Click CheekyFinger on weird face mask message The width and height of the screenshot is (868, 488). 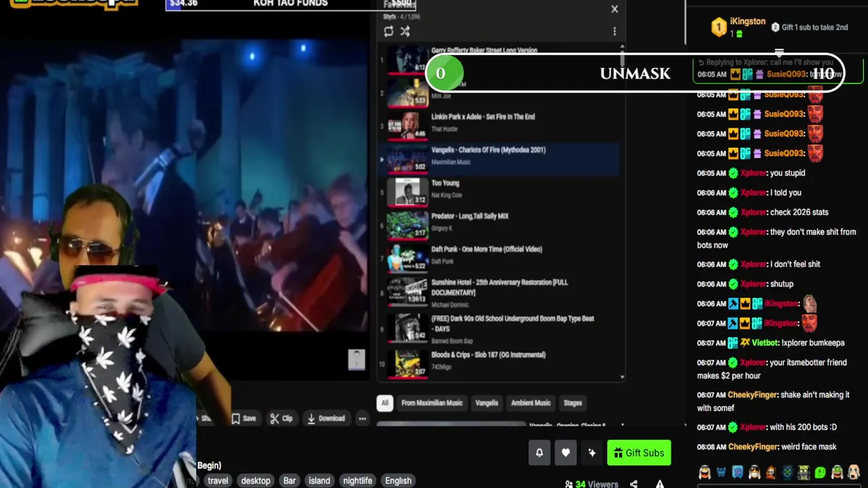pos(753,447)
